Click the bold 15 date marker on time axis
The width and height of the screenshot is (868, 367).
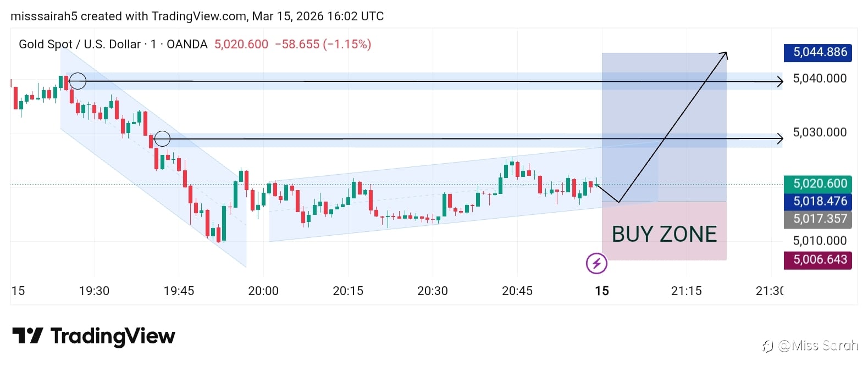pos(602,291)
